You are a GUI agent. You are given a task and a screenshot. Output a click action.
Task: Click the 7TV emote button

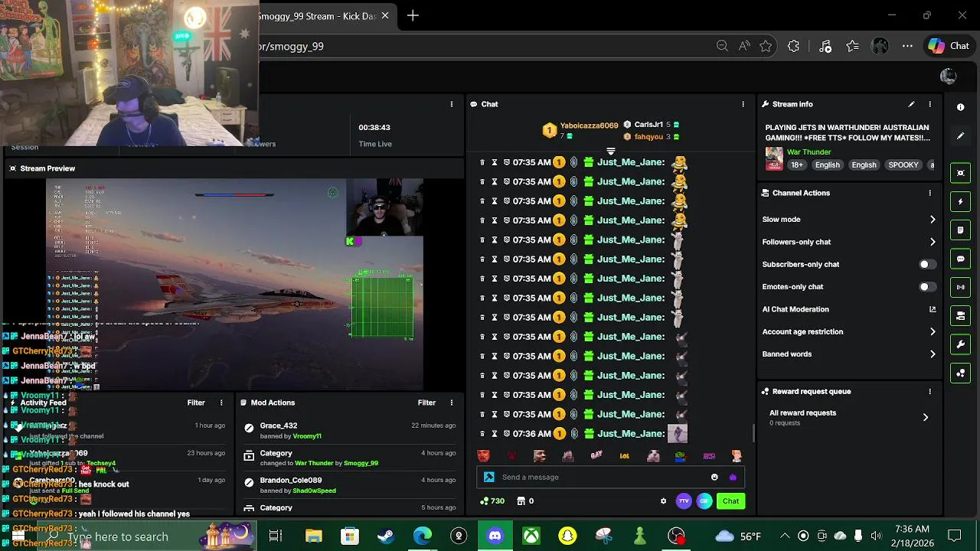(684, 501)
